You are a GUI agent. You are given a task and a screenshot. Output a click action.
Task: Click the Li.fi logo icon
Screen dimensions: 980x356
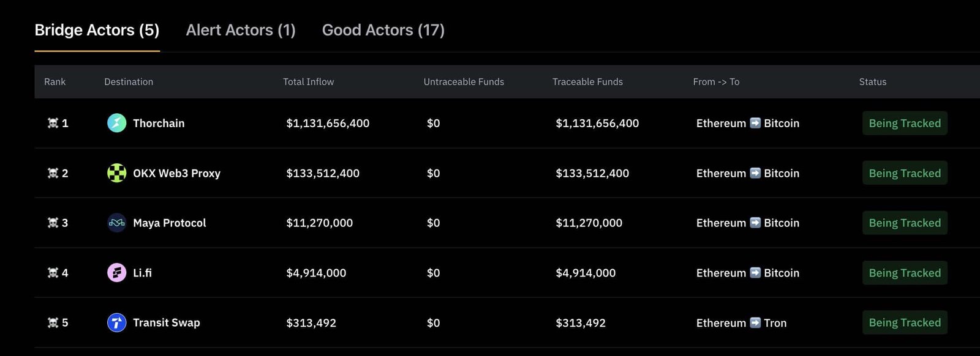(x=116, y=273)
